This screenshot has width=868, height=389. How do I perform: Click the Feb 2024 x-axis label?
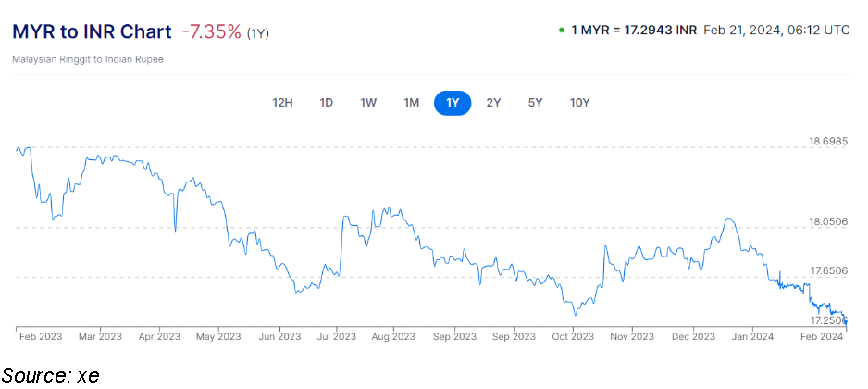819,336
